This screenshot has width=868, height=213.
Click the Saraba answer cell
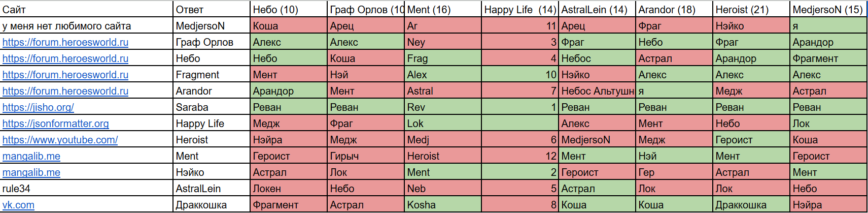click(x=212, y=107)
